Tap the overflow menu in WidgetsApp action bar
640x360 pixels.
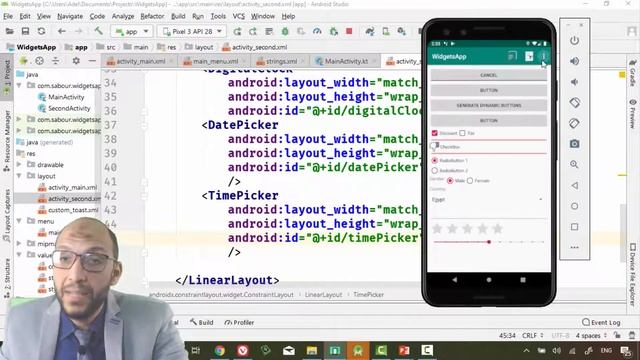click(544, 56)
